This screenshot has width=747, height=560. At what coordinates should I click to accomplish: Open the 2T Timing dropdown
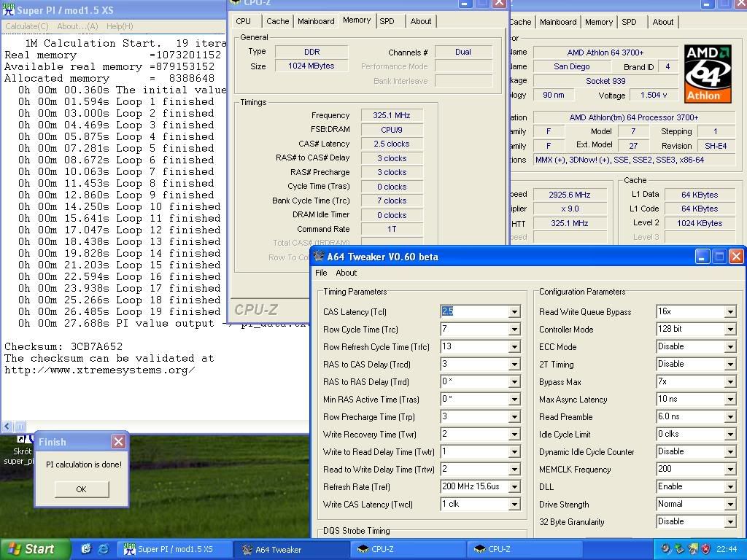pos(730,365)
